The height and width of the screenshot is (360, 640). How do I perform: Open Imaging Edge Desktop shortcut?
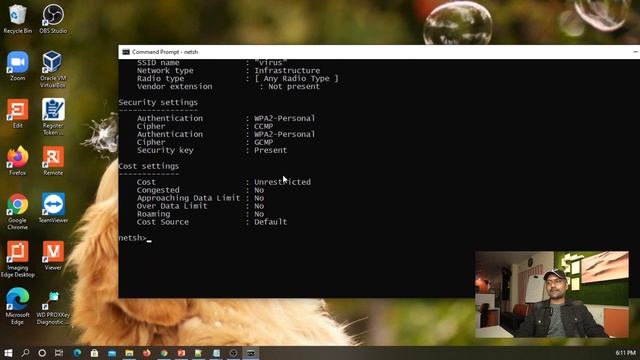pyautogui.click(x=17, y=259)
